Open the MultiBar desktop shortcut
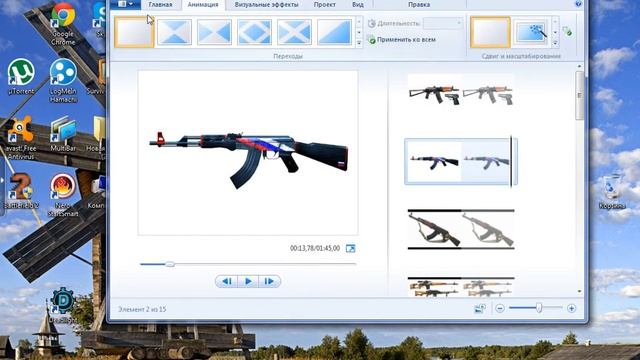The width and height of the screenshot is (640, 360). 63,134
